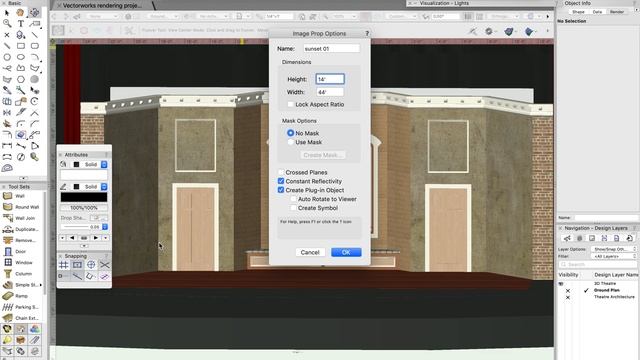
Task: Select the Circle tool
Action: [x=7, y=57]
